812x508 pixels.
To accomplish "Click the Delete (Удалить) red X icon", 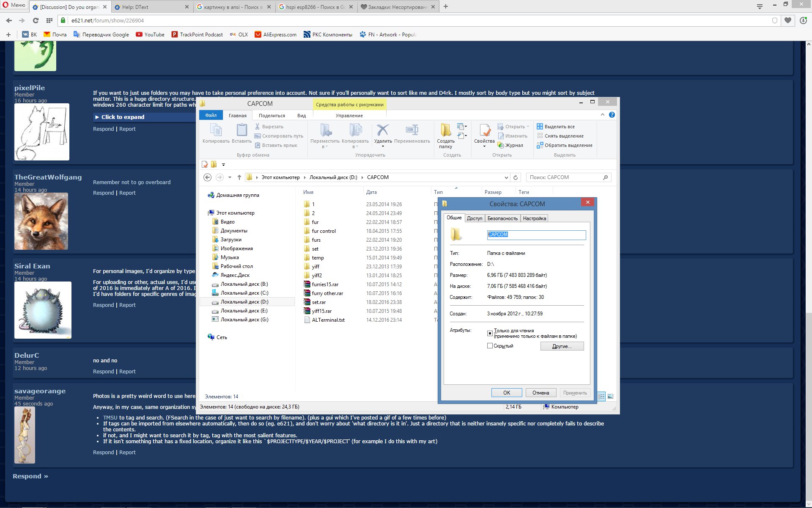I will (x=383, y=130).
